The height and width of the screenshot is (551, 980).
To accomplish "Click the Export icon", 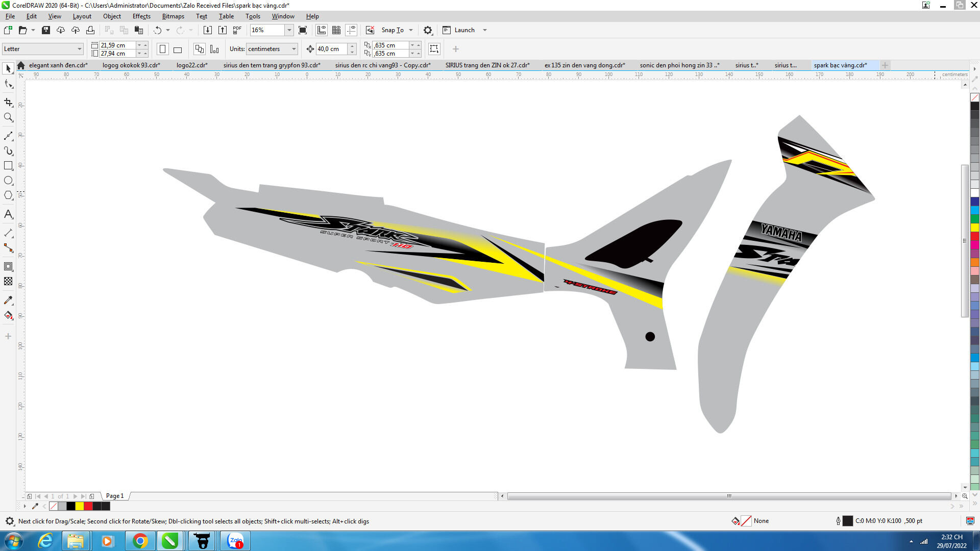I will (222, 30).
